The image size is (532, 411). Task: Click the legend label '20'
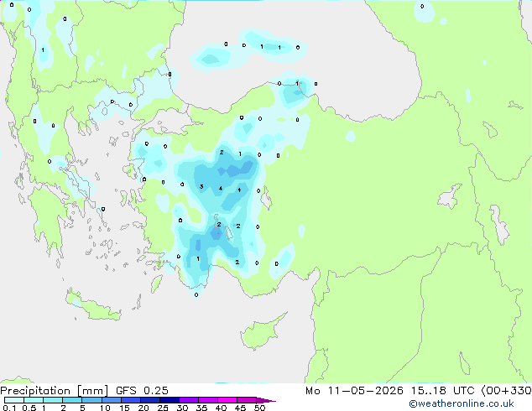point(143,408)
